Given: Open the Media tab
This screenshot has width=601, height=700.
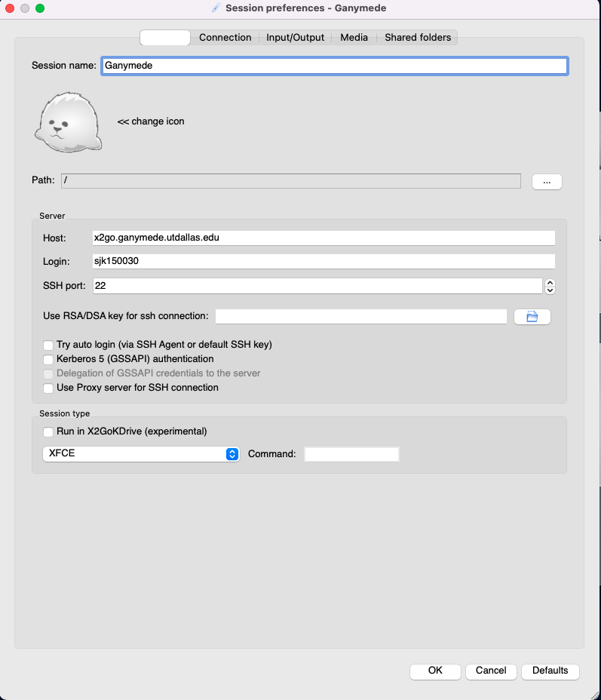Looking at the screenshot, I should click(x=354, y=38).
